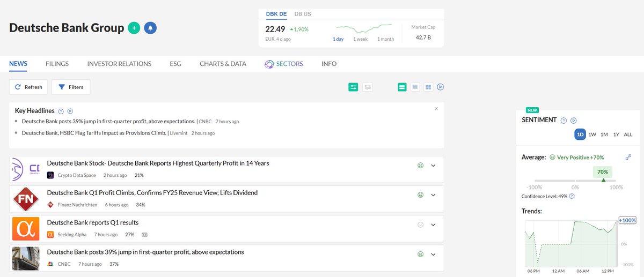
Task: Click sentiment smiley on CNBC 39% jump article
Action: point(421,254)
